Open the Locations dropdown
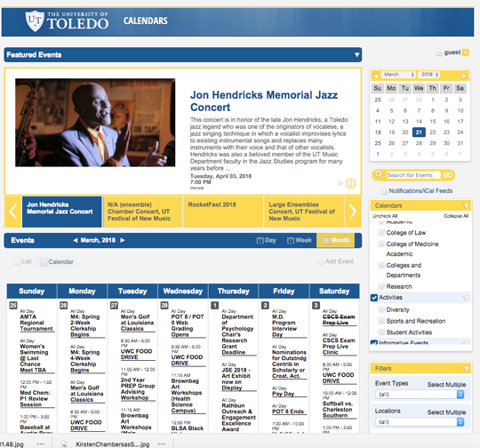 (420, 422)
